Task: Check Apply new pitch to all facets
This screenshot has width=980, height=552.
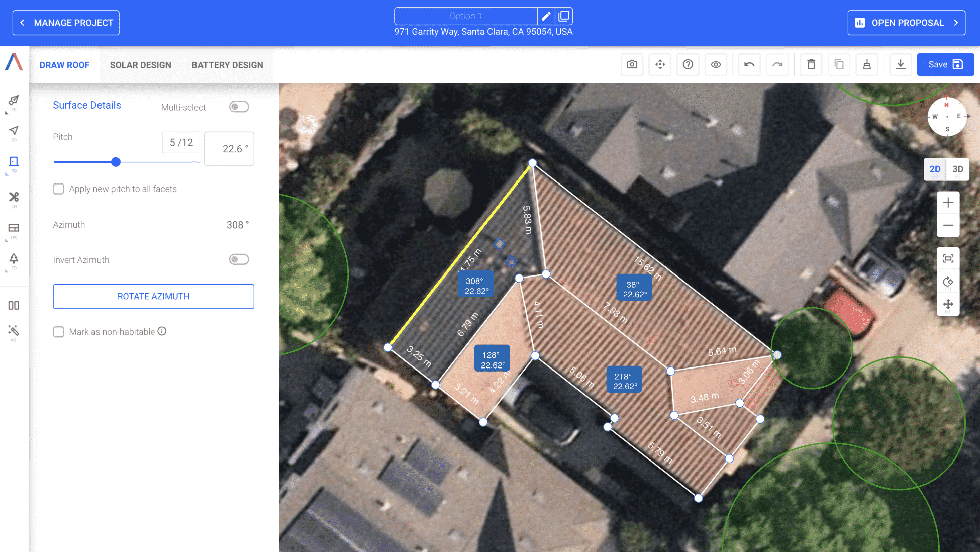Action: (59, 189)
